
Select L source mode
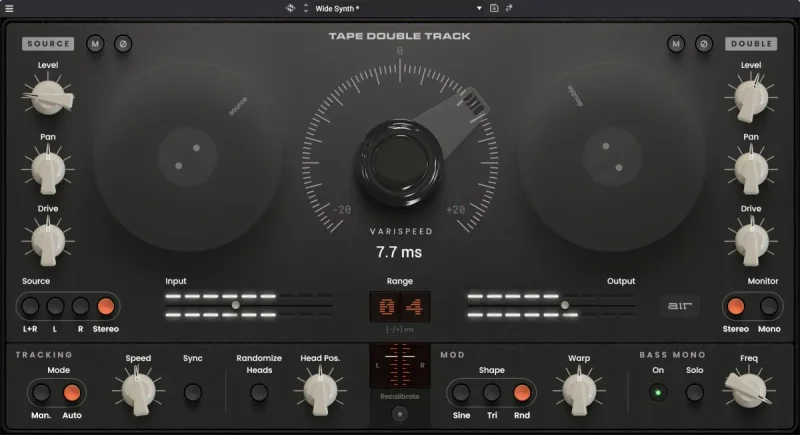(x=55, y=306)
